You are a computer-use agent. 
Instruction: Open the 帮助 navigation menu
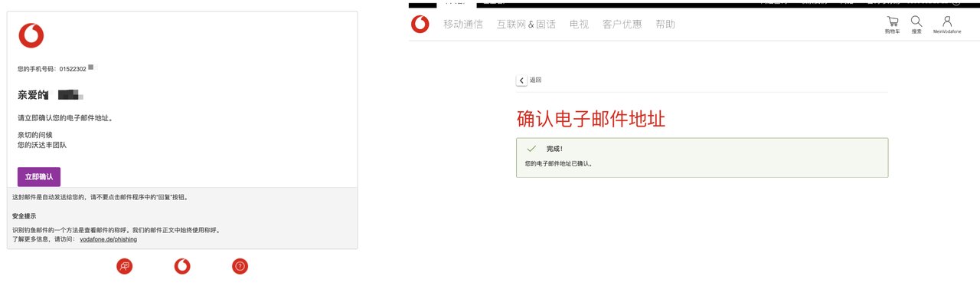[665, 25]
